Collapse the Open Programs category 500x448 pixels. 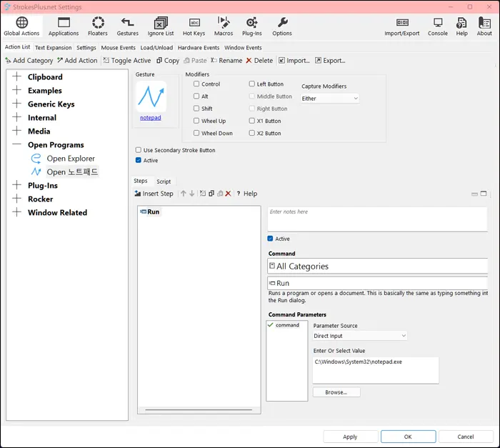[x=16, y=144]
